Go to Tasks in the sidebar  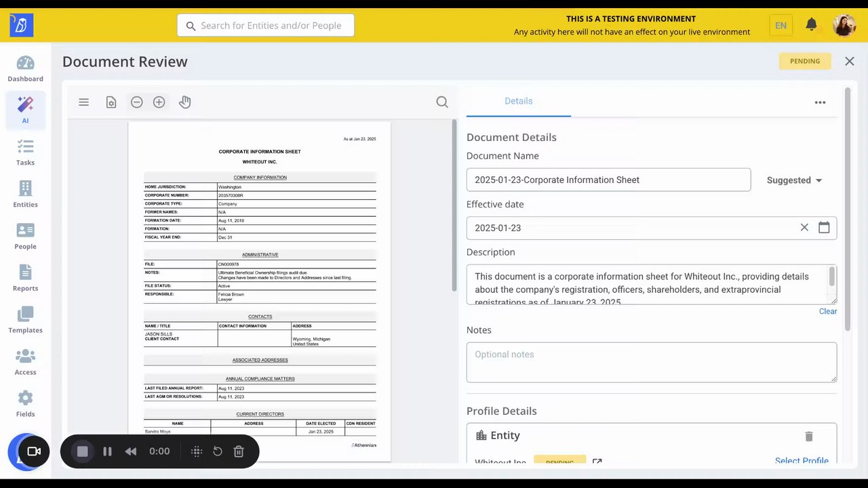pyautogui.click(x=25, y=152)
